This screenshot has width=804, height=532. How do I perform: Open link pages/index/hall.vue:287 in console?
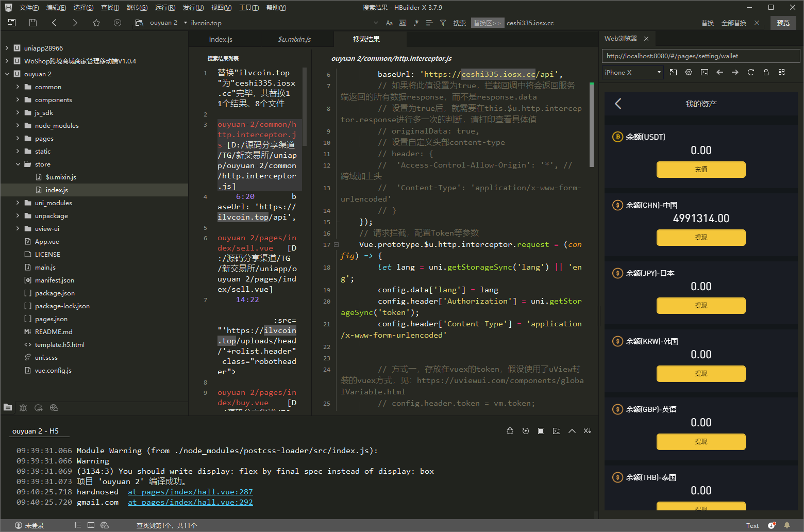[190, 492]
